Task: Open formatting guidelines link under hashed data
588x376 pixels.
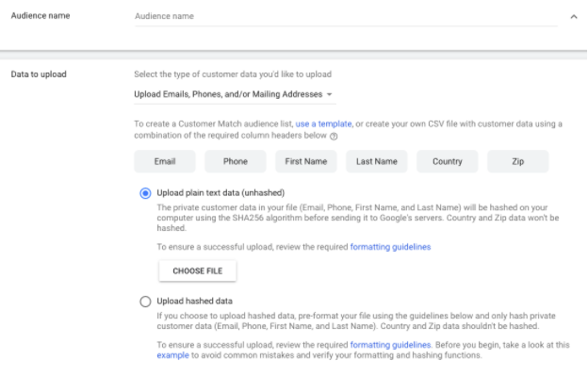Action: click(x=390, y=345)
